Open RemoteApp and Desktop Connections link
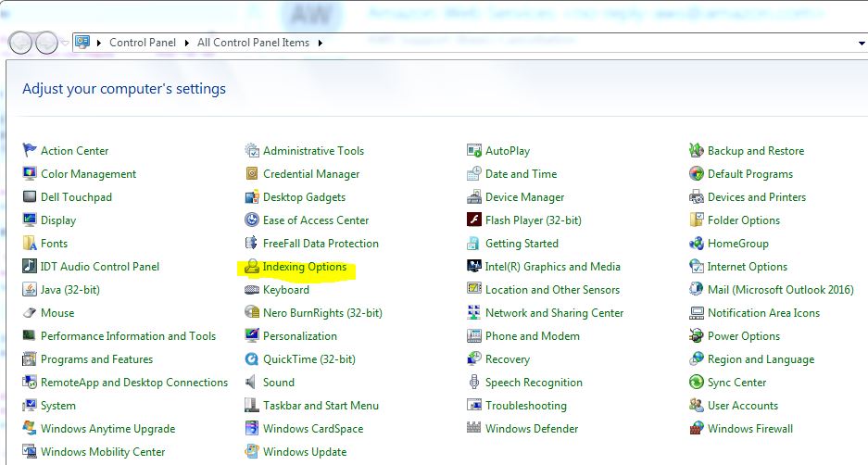This screenshot has width=868, height=465. click(x=134, y=383)
